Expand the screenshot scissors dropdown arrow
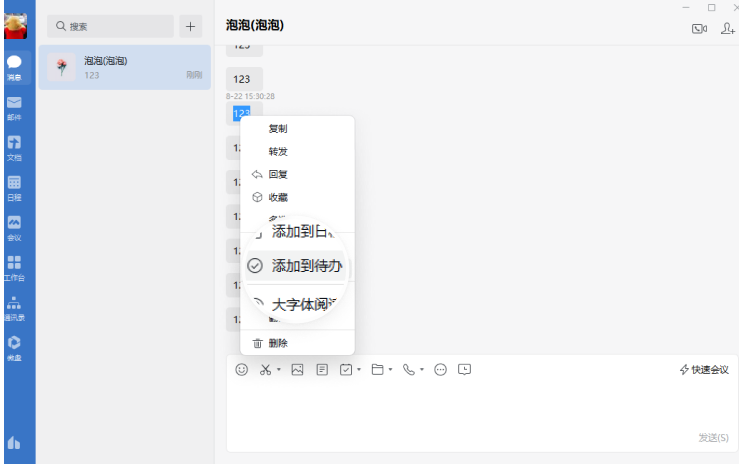Viewport: 747px width, 467px height. click(x=279, y=370)
